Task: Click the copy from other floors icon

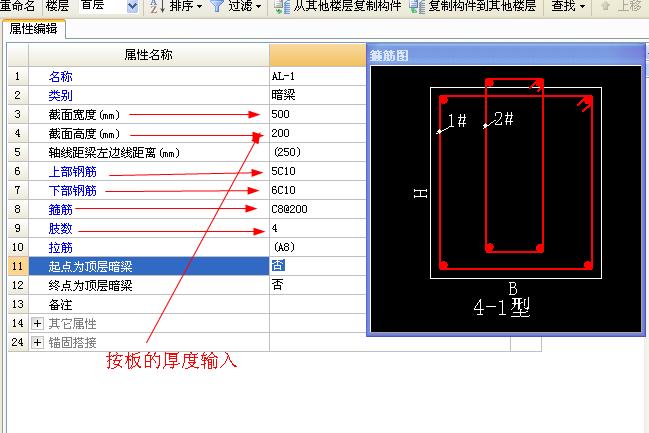Action: pos(282,6)
